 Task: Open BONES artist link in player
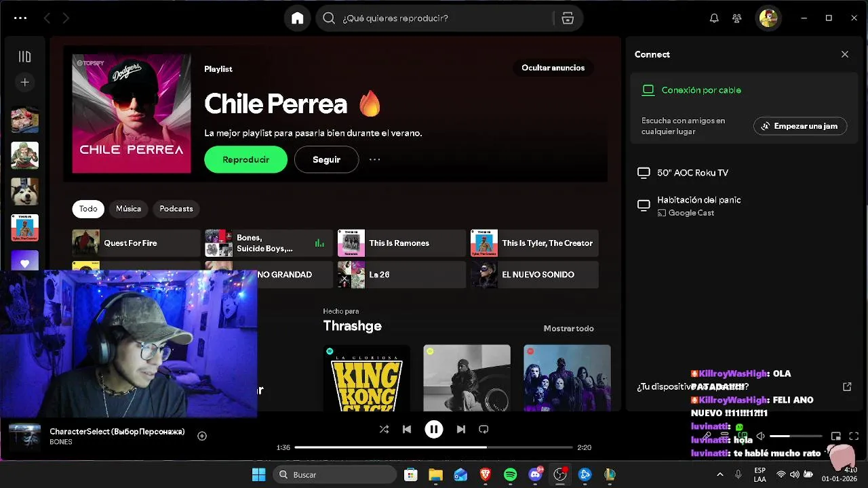[60, 442]
